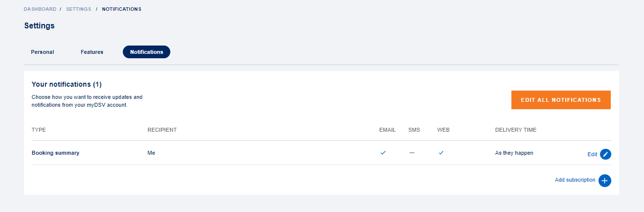Select the Notifications tab
The width and height of the screenshot is (644, 212).
pos(146,52)
